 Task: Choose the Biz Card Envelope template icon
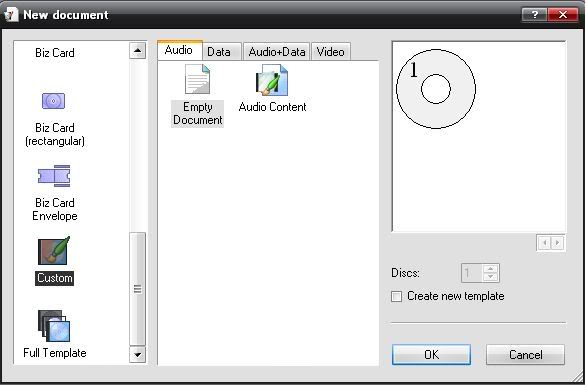tap(54, 176)
